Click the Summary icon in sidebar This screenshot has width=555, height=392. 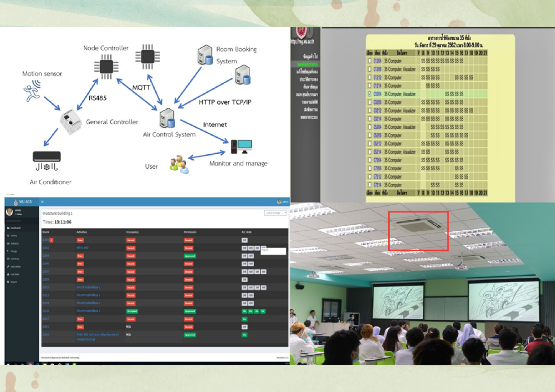pos(8,259)
